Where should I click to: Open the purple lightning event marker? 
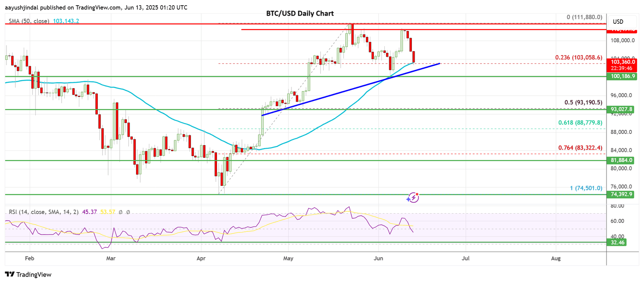point(413,198)
